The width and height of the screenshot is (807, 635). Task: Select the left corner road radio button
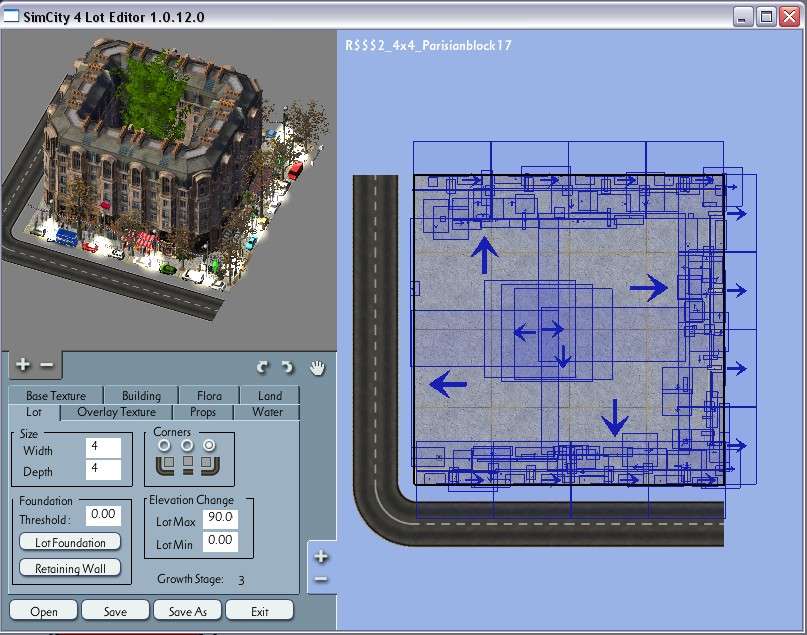pyautogui.click(x=162, y=445)
